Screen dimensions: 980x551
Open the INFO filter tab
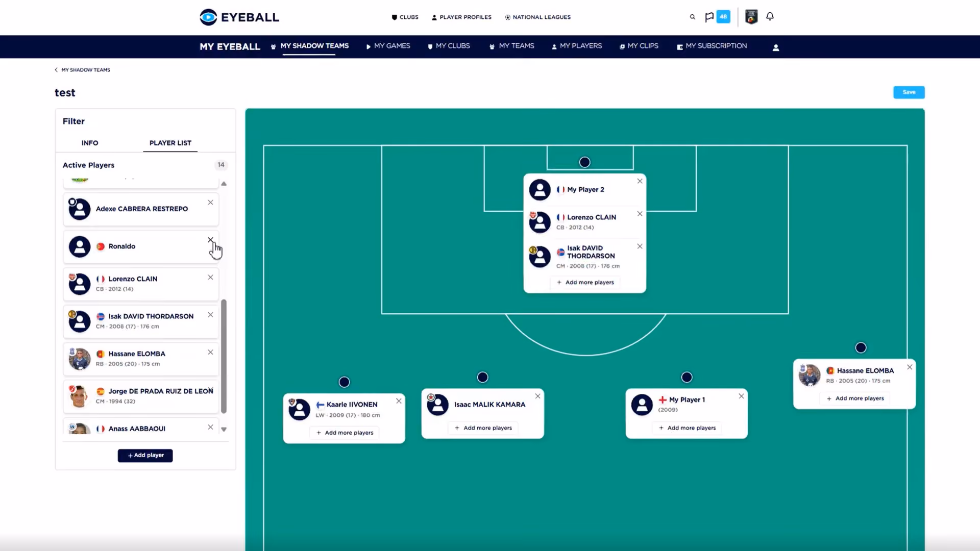[x=90, y=143]
